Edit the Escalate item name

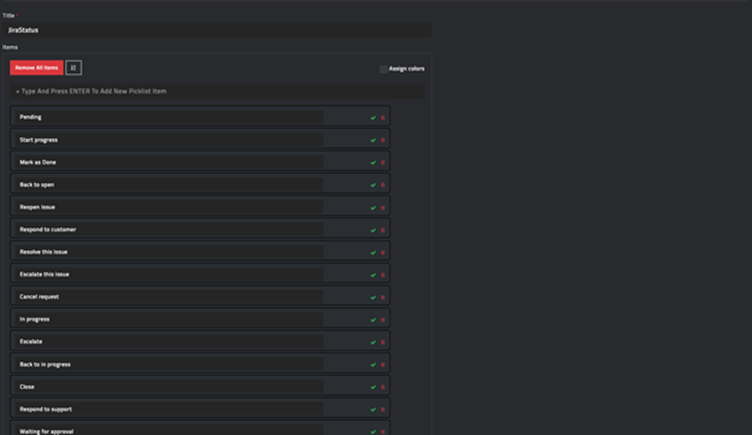pos(31,342)
